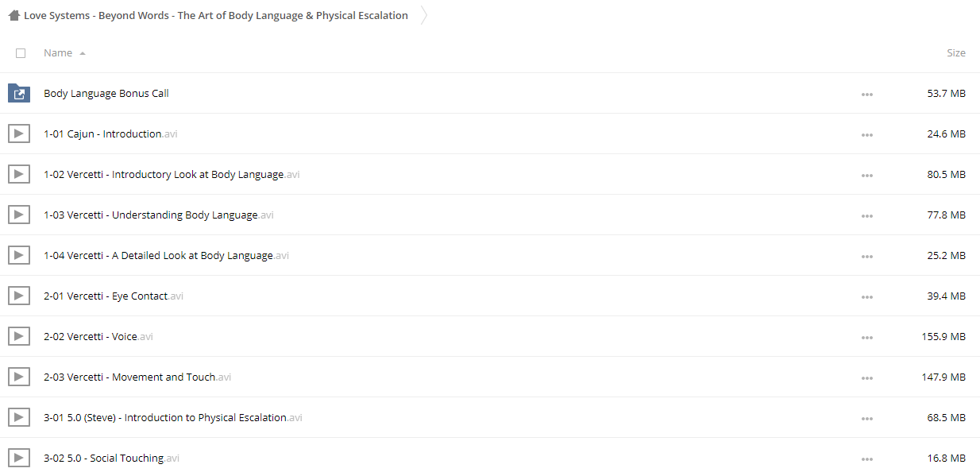Click the play icon for 2-03 Movement and Touch
The height and width of the screenshot is (476, 980).
pos(19,377)
